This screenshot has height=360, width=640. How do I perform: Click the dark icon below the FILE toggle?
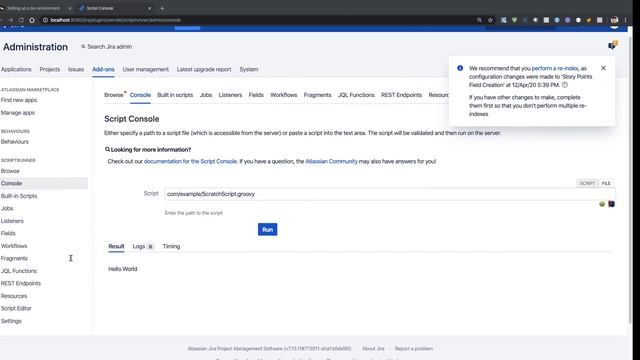(611, 204)
